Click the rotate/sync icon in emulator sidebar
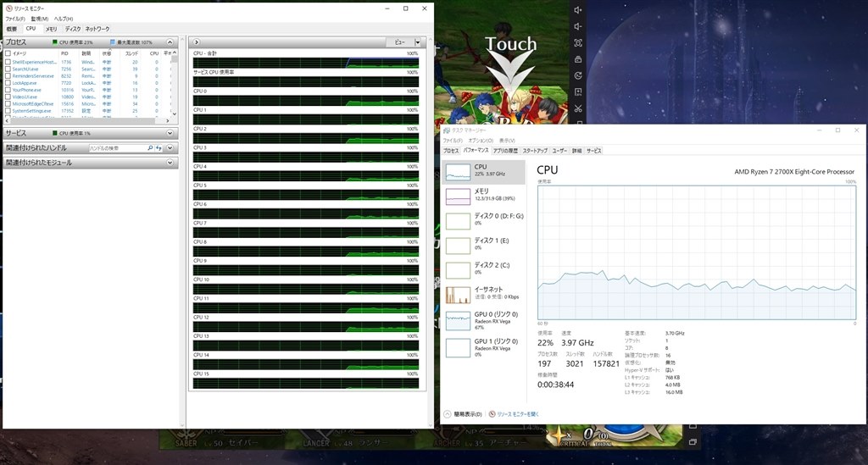Viewport: 868px width, 465px height. [x=578, y=75]
